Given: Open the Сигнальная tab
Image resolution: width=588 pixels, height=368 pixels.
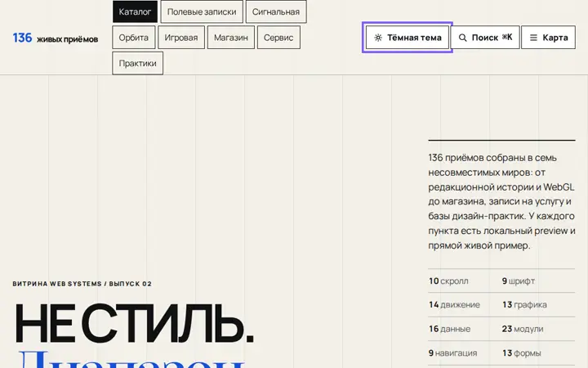Looking at the screenshot, I should (x=276, y=11).
